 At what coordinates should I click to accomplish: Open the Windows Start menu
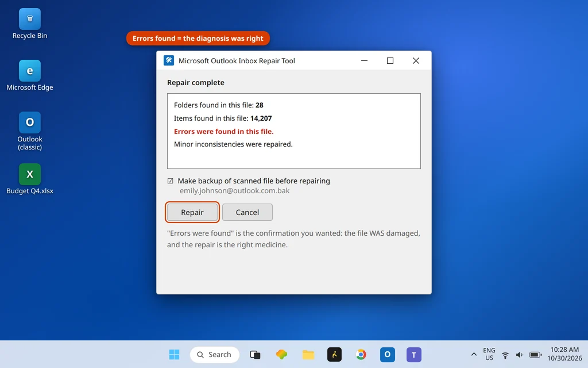(x=174, y=354)
